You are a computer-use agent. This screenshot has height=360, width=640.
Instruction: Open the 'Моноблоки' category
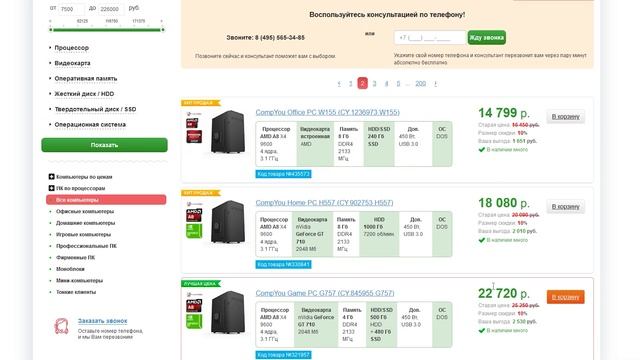[x=70, y=269]
